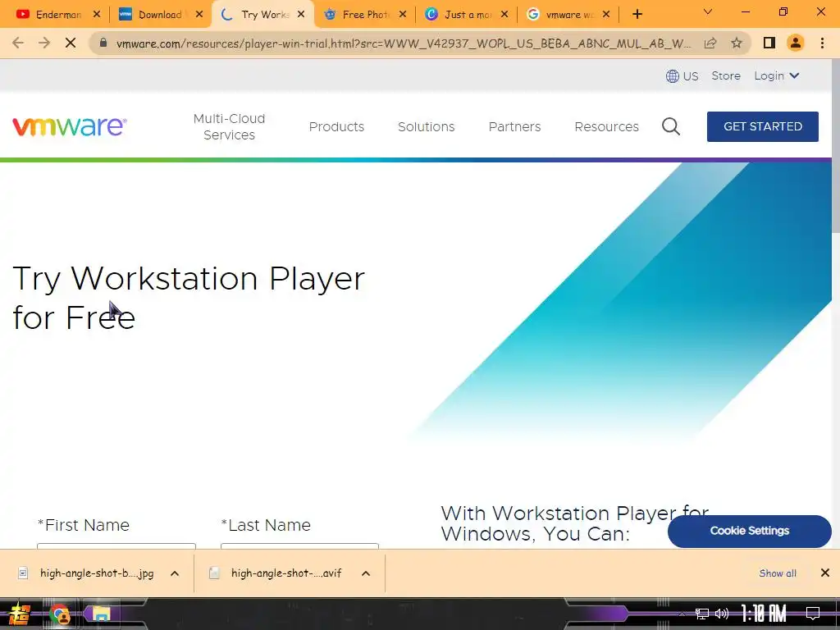
Task: Open the notification center icon
Action: (x=813, y=614)
